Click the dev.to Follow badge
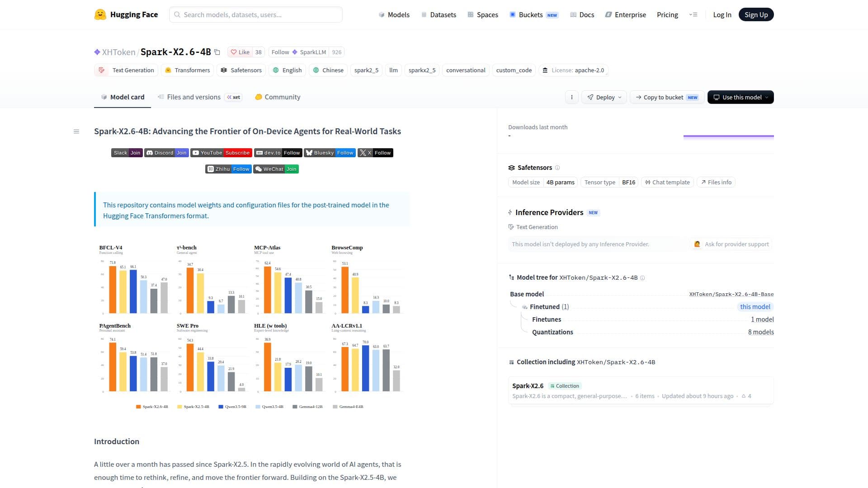 [278, 153]
